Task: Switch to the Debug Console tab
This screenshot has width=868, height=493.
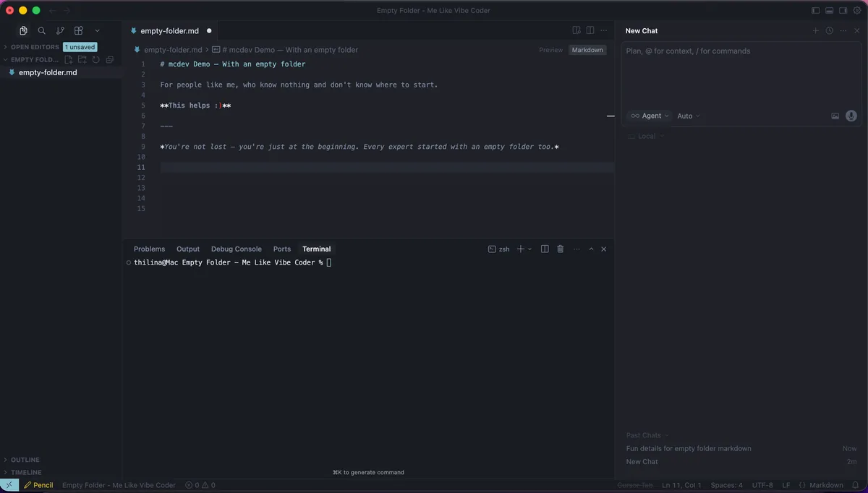Action: tap(237, 249)
